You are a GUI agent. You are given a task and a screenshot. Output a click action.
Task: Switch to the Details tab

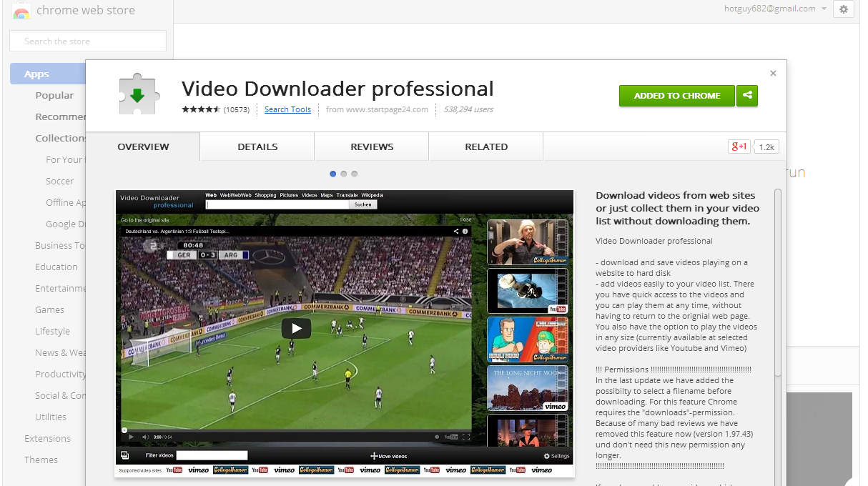(257, 147)
